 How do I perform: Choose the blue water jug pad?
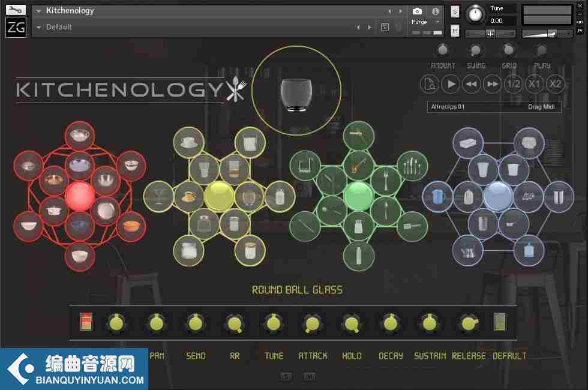tap(529, 251)
